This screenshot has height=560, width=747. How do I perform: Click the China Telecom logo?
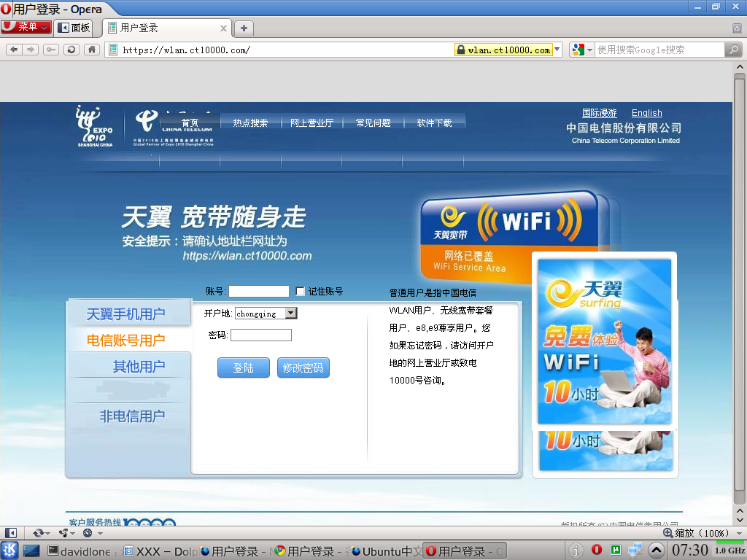click(x=174, y=128)
